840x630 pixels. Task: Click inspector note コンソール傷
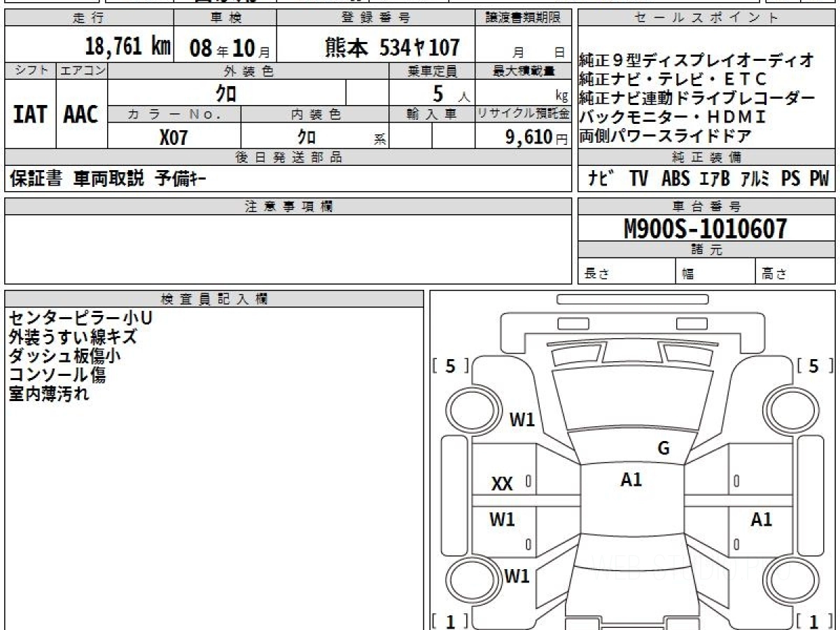coord(57,375)
